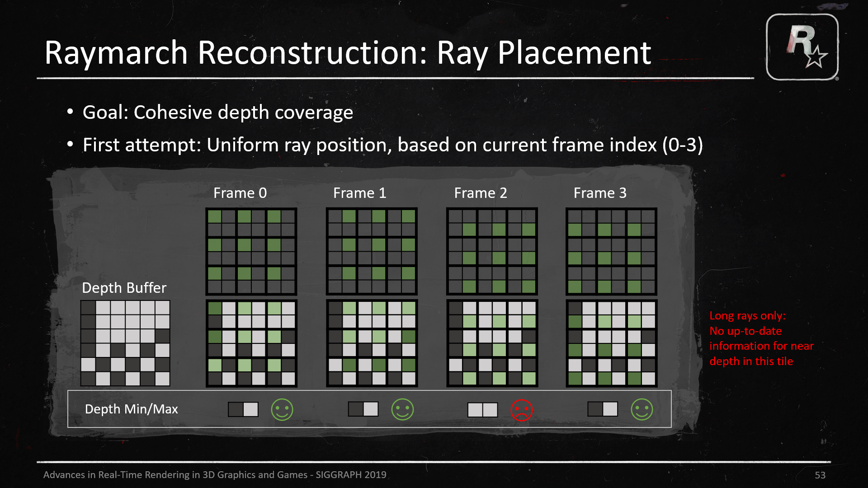Click the Frame 1 upper ray grid

click(x=372, y=252)
